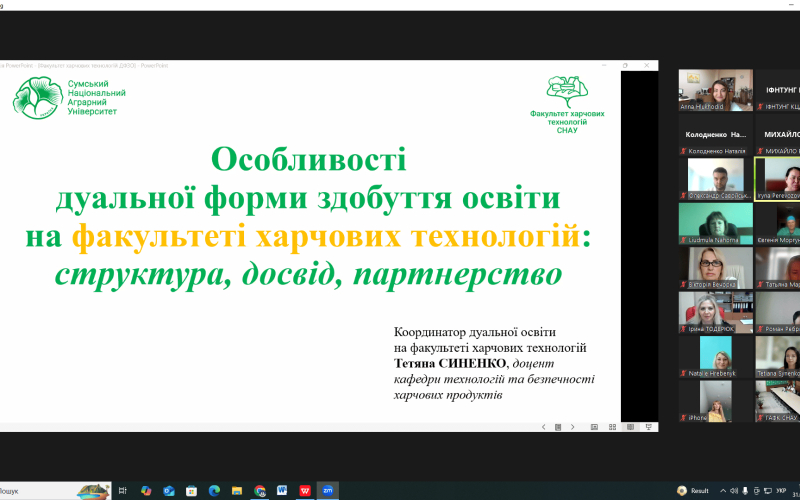Screen dimensions: 800x500
Task: Click the microphone icon in system tray
Action: coord(745,491)
